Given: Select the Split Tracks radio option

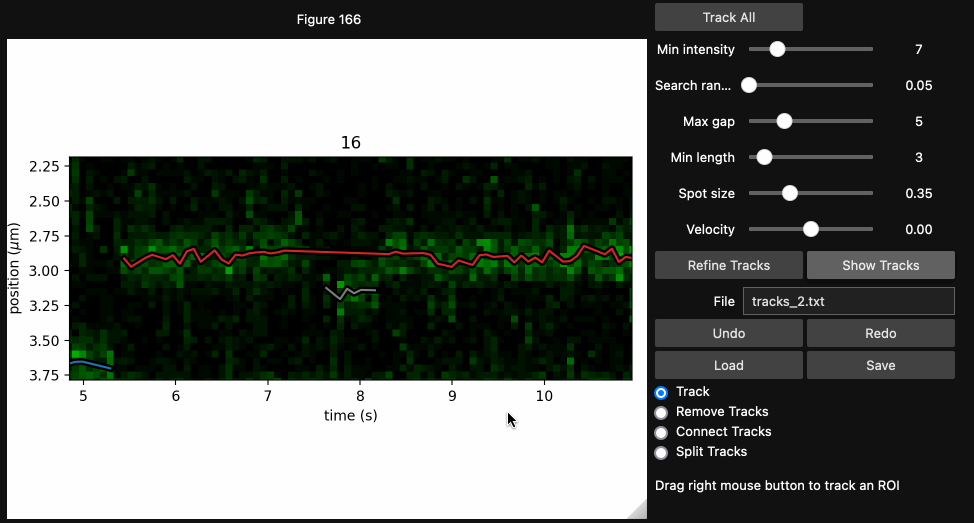Looking at the screenshot, I should click(x=661, y=452).
